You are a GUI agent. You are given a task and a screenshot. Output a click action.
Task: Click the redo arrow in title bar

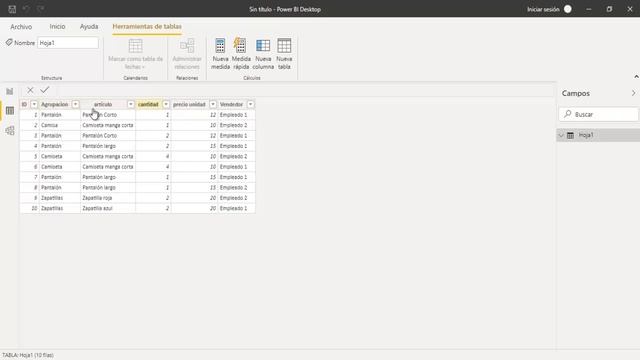tap(40, 9)
